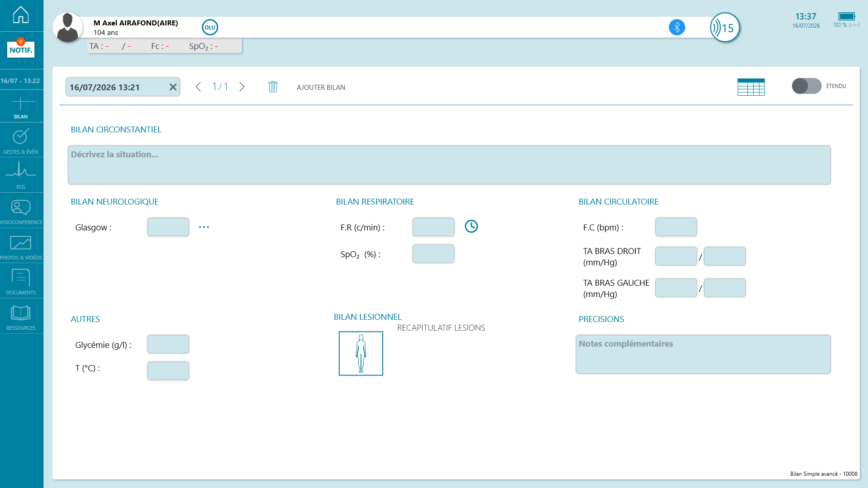The image size is (868, 488).
Task: Click the F.C (bpm) field
Action: (x=676, y=227)
